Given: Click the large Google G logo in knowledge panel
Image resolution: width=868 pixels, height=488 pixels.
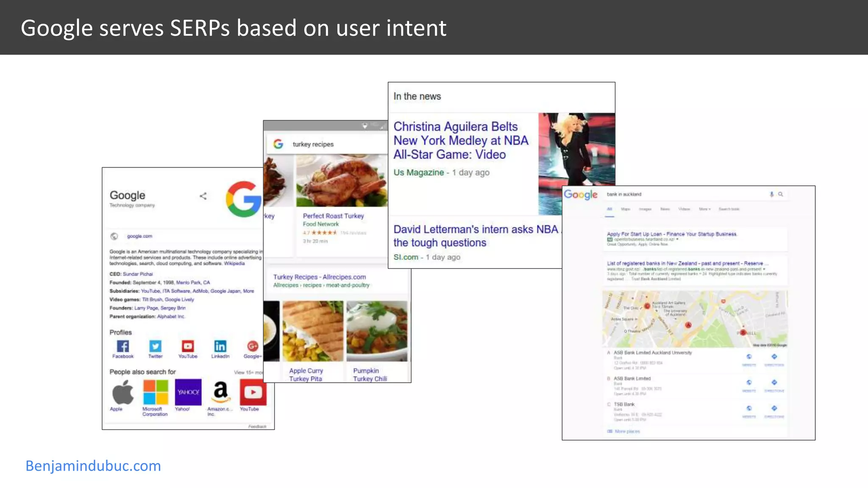Looking at the screenshot, I should click(x=244, y=199).
